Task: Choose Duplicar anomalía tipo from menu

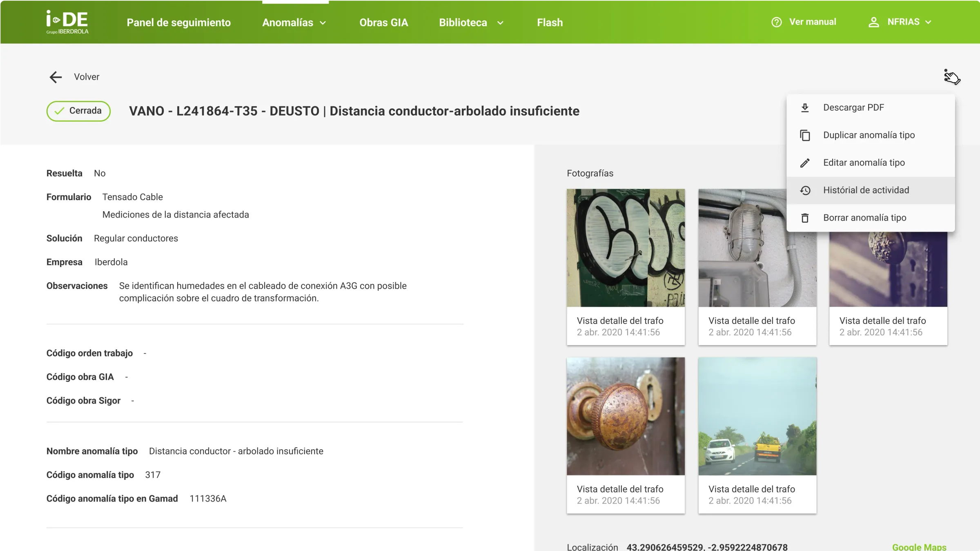Action: (869, 135)
